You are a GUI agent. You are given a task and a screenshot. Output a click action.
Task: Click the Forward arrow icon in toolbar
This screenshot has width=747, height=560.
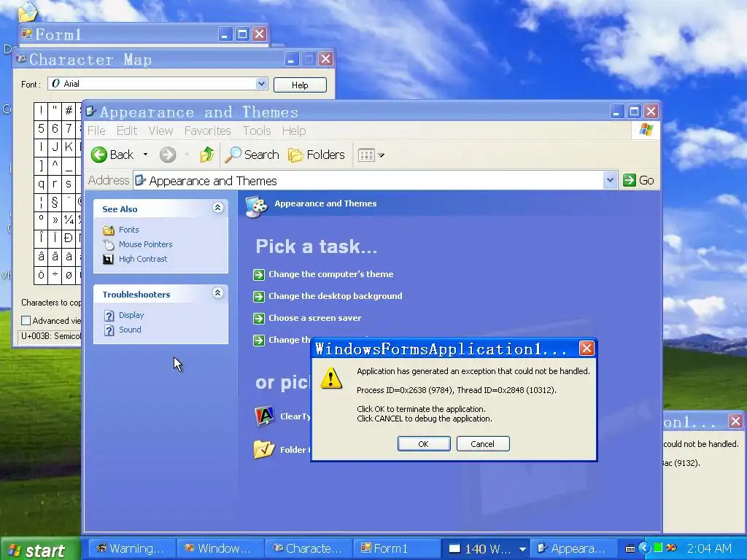tap(168, 155)
